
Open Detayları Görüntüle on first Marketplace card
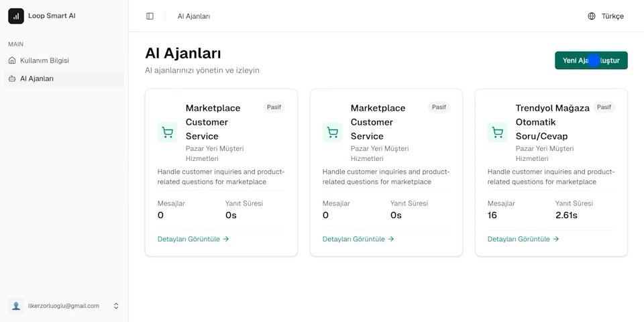(x=193, y=239)
